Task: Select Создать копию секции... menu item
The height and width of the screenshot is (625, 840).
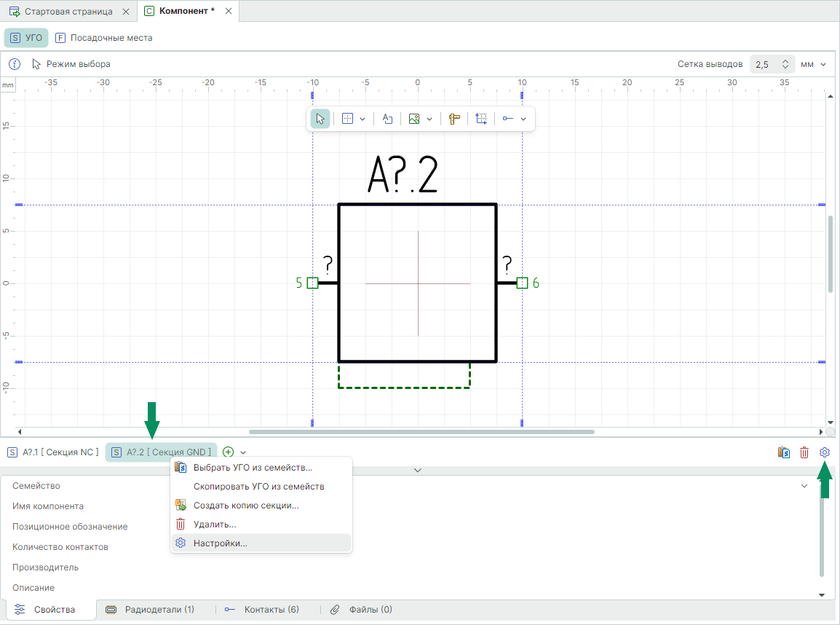Action: pos(245,505)
